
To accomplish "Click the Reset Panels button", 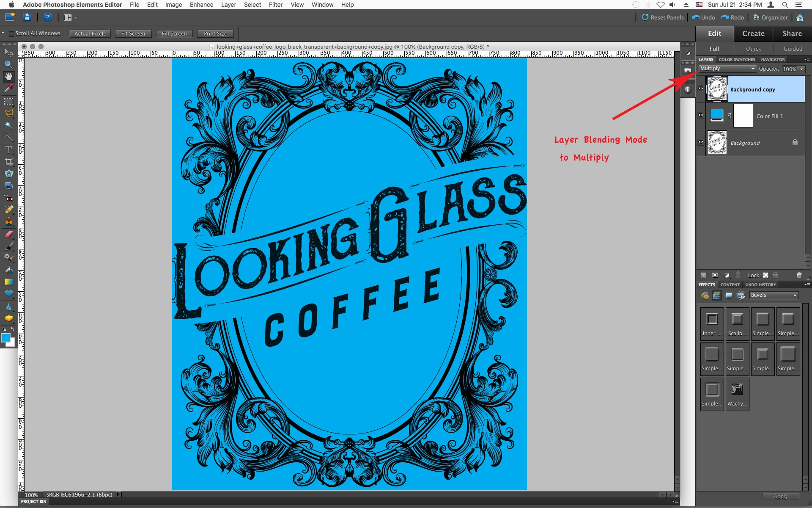I will click(662, 17).
